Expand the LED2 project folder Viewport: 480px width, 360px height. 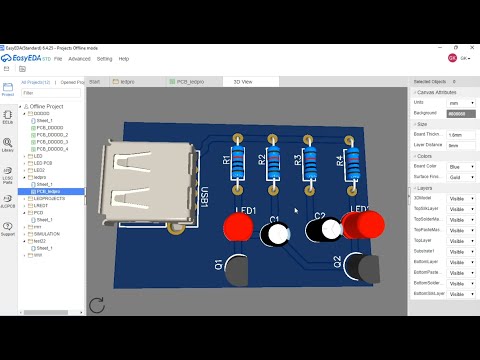(24, 170)
